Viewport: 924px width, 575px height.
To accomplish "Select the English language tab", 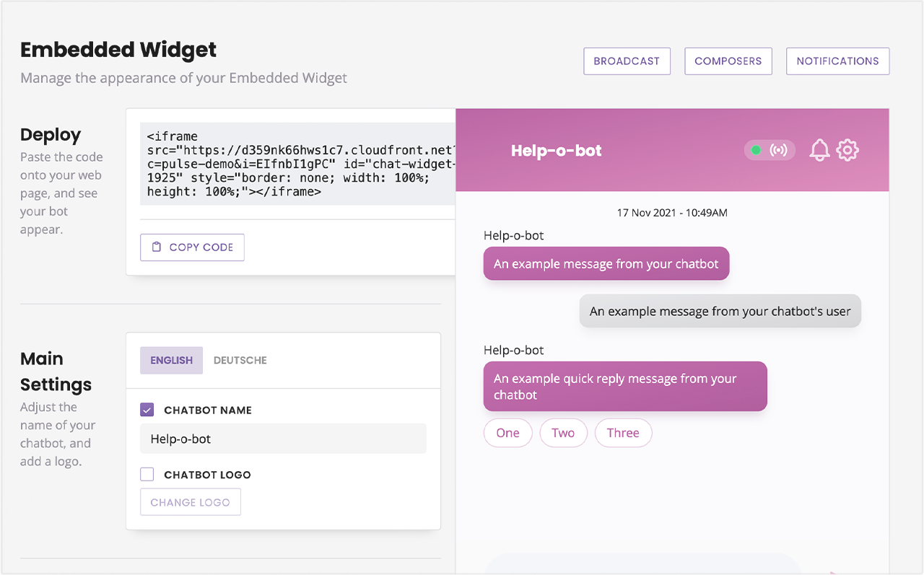I will pos(171,360).
